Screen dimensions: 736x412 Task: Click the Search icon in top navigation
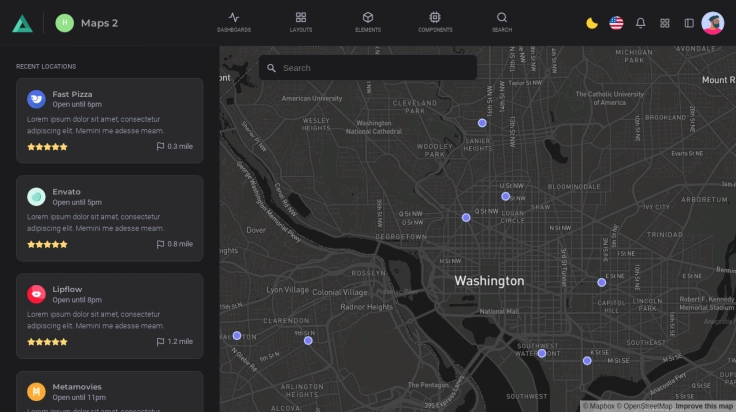tap(502, 22)
